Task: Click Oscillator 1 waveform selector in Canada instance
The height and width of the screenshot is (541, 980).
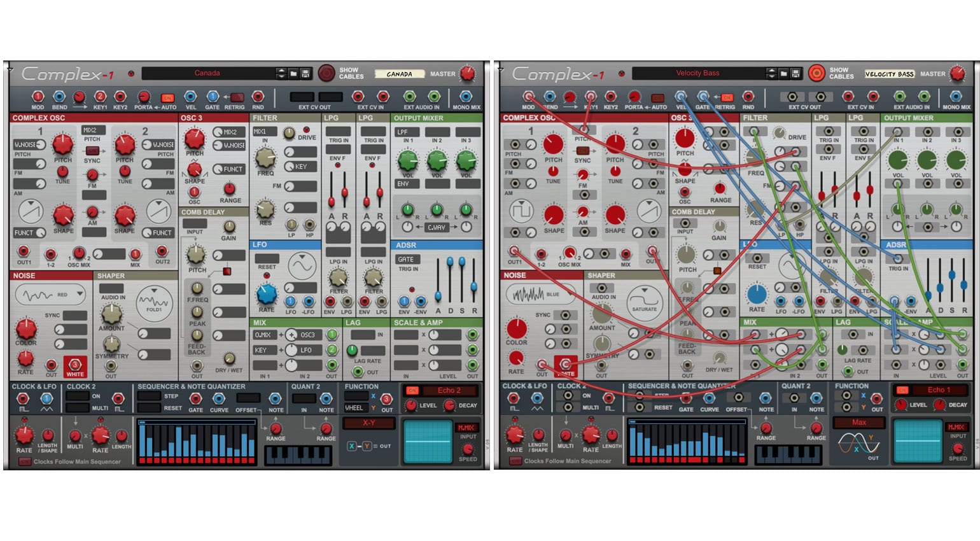Action: [x=31, y=211]
